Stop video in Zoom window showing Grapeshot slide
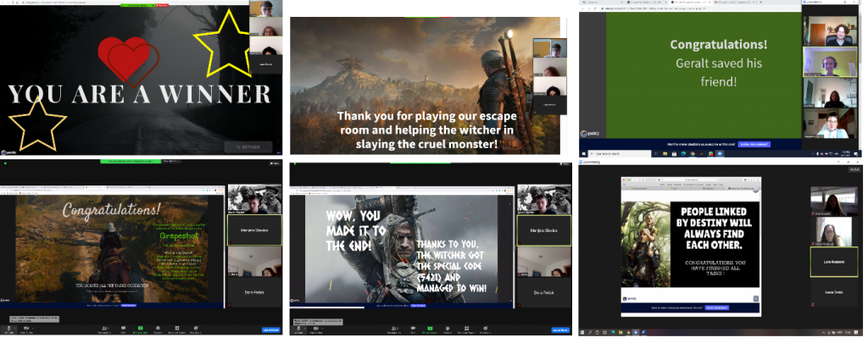The image size is (868, 343). pyautogui.click(x=25, y=329)
